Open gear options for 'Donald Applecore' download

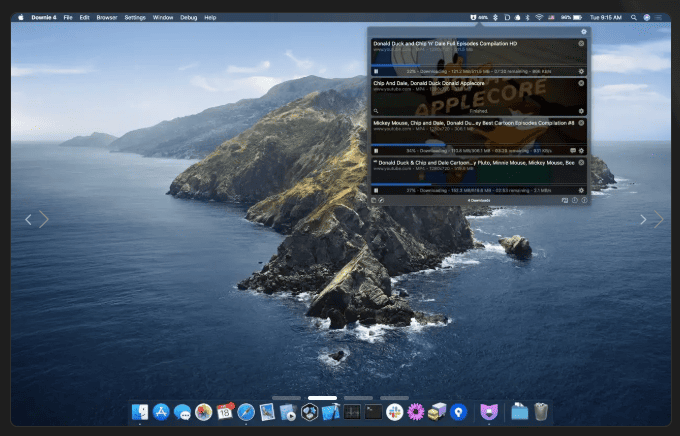click(581, 111)
